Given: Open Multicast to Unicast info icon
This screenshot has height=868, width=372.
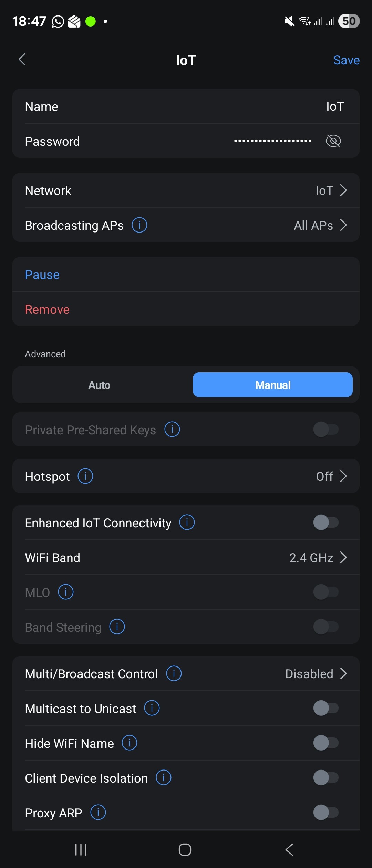Looking at the screenshot, I should pyautogui.click(x=152, y=708).
